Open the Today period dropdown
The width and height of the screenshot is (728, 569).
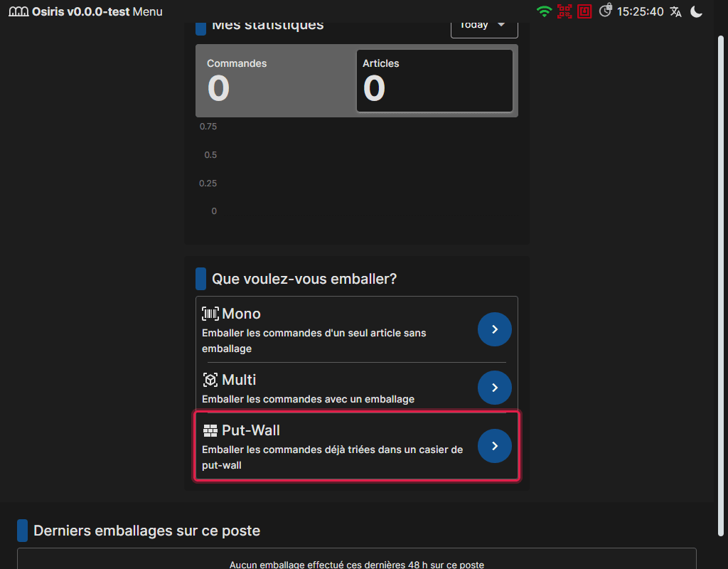[484, 27]
